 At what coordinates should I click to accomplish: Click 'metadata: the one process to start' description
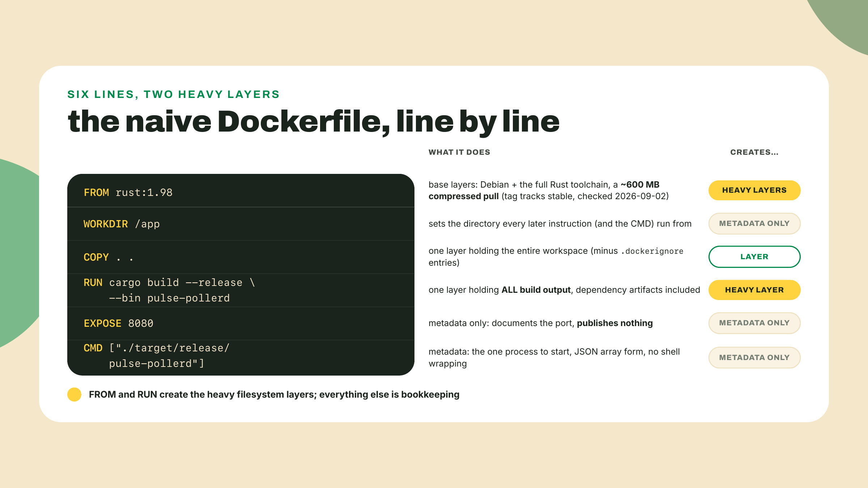554,358
